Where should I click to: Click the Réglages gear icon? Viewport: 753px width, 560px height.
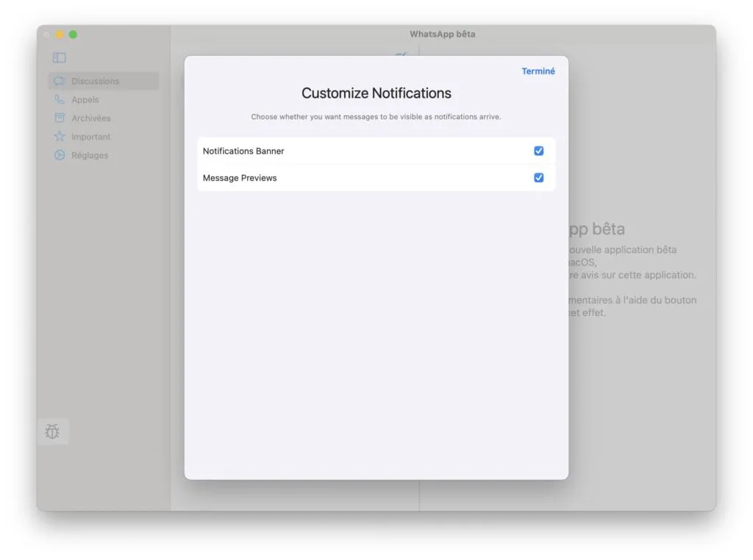pyautogui.click(x=60, y=155)
